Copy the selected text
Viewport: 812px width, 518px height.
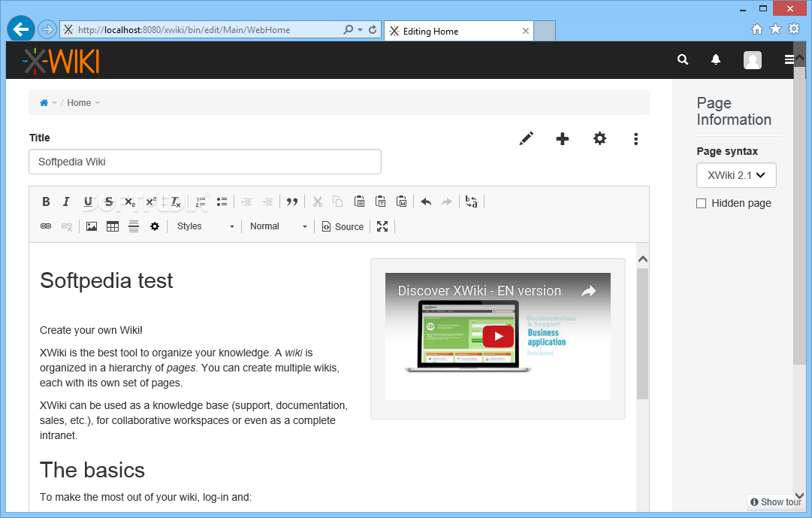pyautogui.click(x=337, y=201)
